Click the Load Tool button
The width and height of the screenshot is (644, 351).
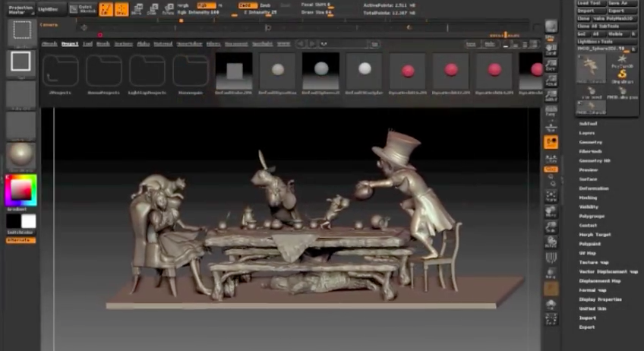pos(591,3)
